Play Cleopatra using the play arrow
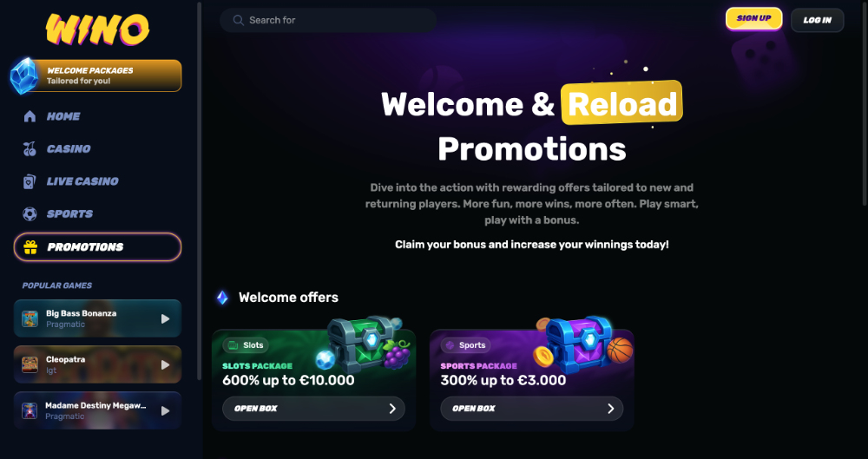 point(165,365)
